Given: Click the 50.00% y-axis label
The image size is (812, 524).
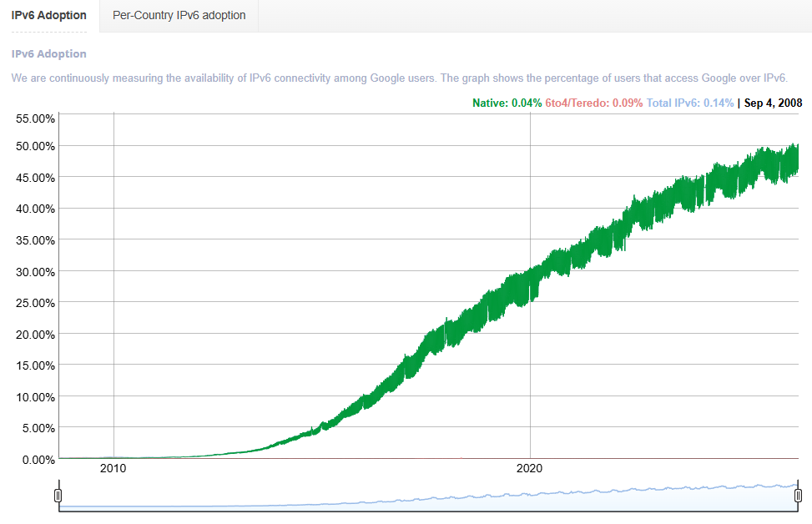Looking at the screenshot, I should (x=35, y=146).
